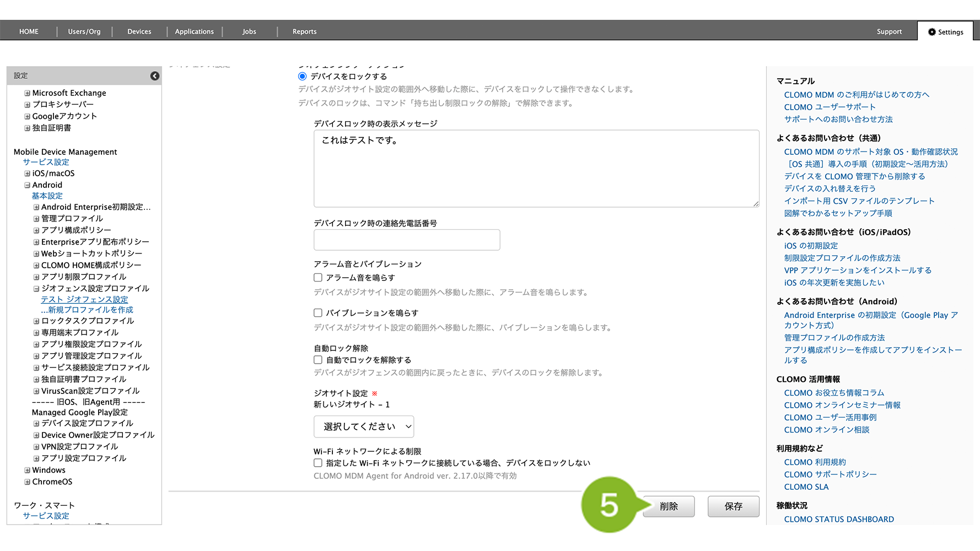Screen dimensions: 980x551
Task: Select the デバイスをロックする radio button
Action: coord(302,77)
